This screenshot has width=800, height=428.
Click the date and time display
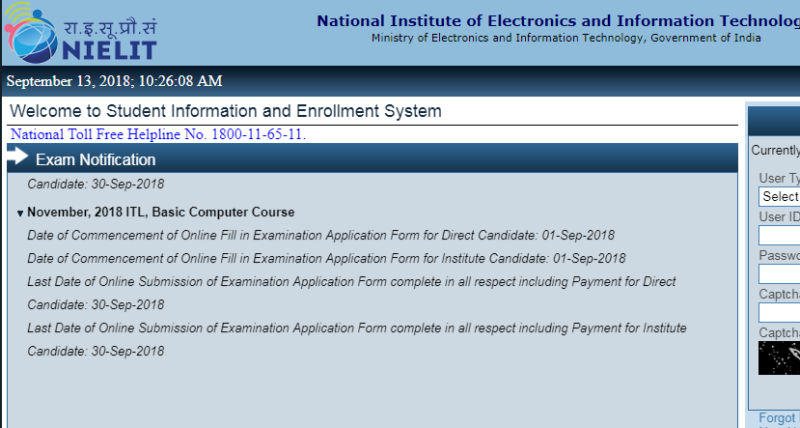tap(114, 81)
